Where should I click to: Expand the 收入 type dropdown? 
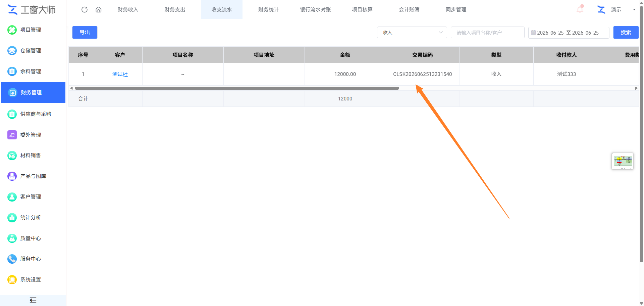point(412,33)
